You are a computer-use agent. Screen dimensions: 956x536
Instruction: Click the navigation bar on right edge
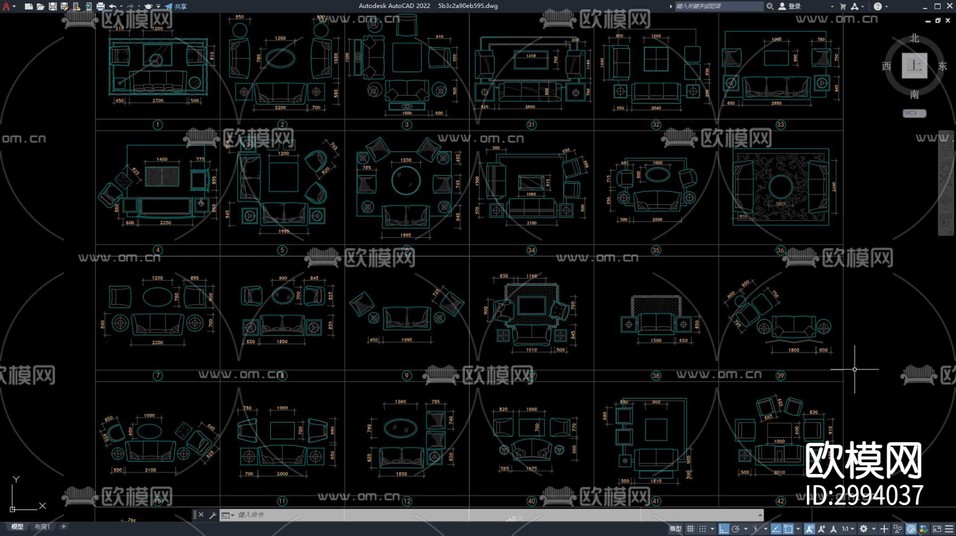(944, 182)
